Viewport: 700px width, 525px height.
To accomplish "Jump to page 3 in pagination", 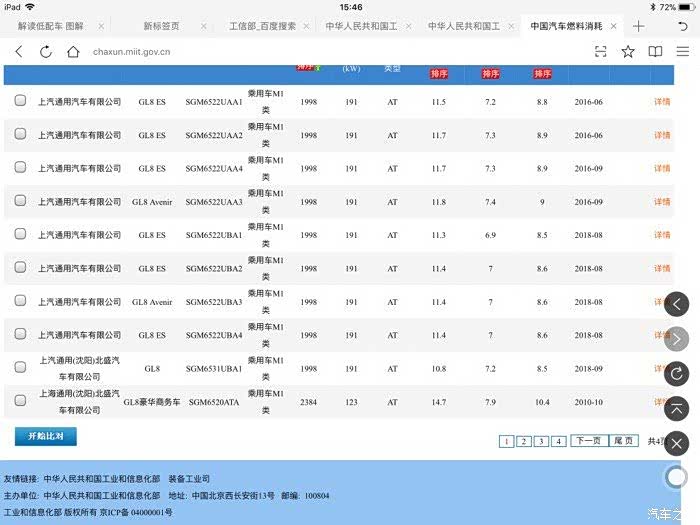I will click(541, 441).
